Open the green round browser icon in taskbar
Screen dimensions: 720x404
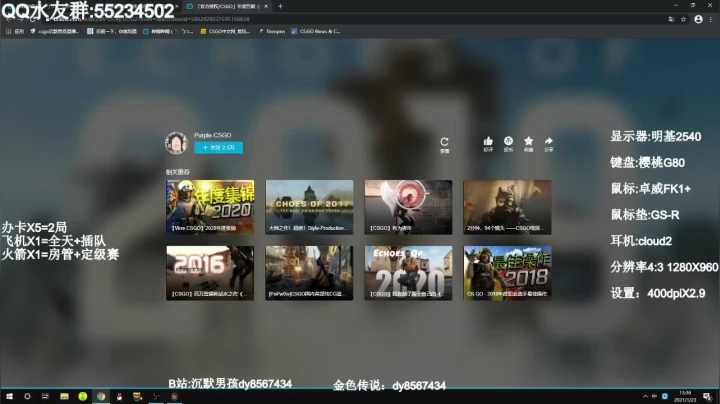coord(83,396)
